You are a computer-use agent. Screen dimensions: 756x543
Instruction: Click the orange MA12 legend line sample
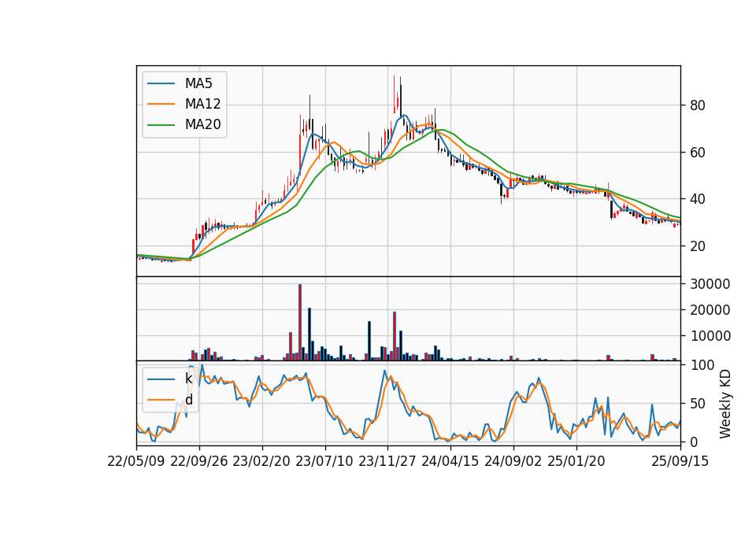tap(161, 104)
